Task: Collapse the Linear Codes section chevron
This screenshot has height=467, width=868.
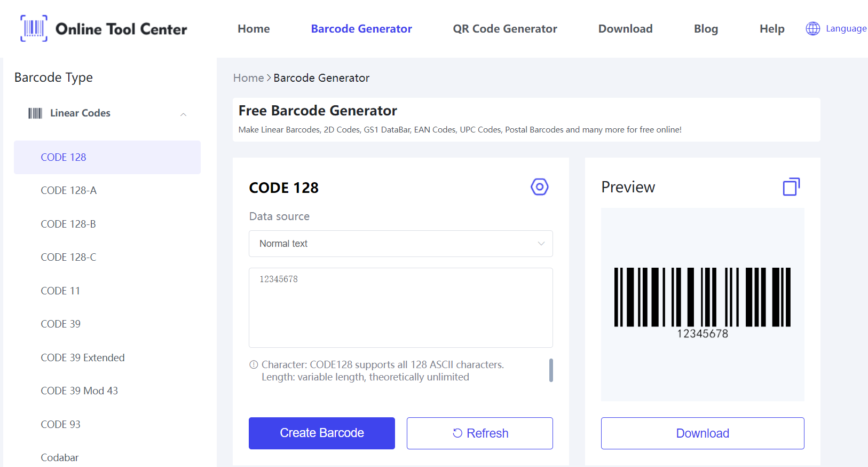Action: pos(183,114)
